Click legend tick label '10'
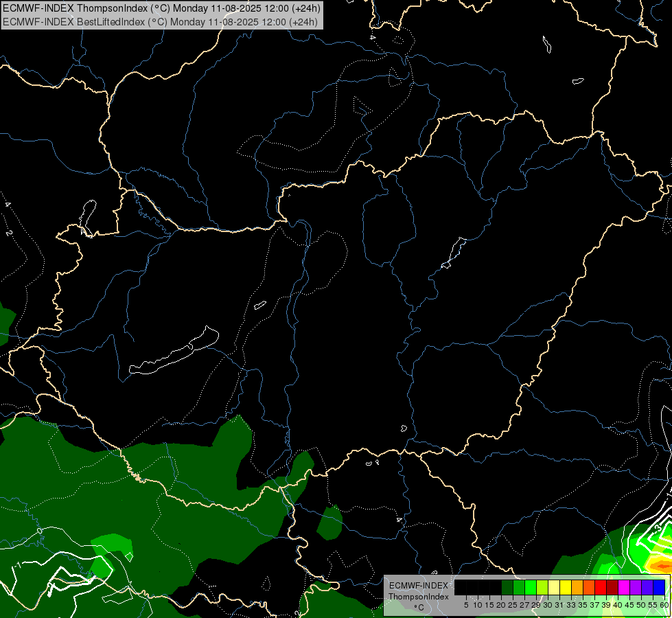Screen dimensions: 672x618 click(478, 605)
